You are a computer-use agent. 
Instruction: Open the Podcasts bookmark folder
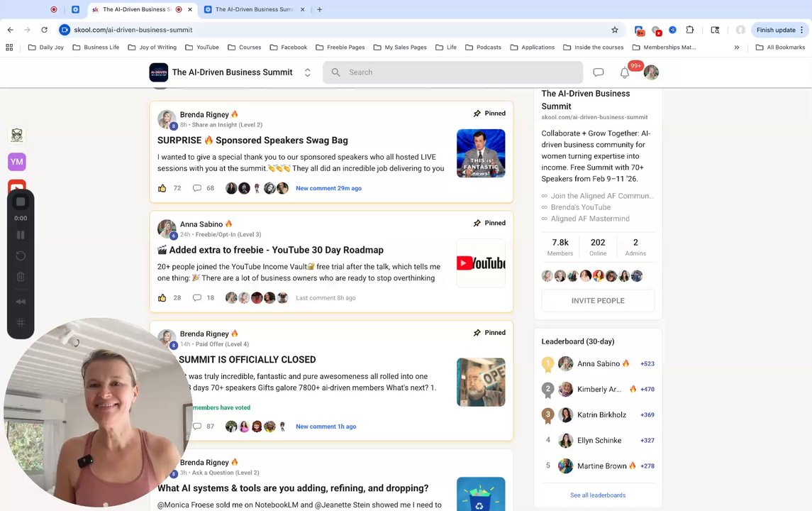(483, 47)
